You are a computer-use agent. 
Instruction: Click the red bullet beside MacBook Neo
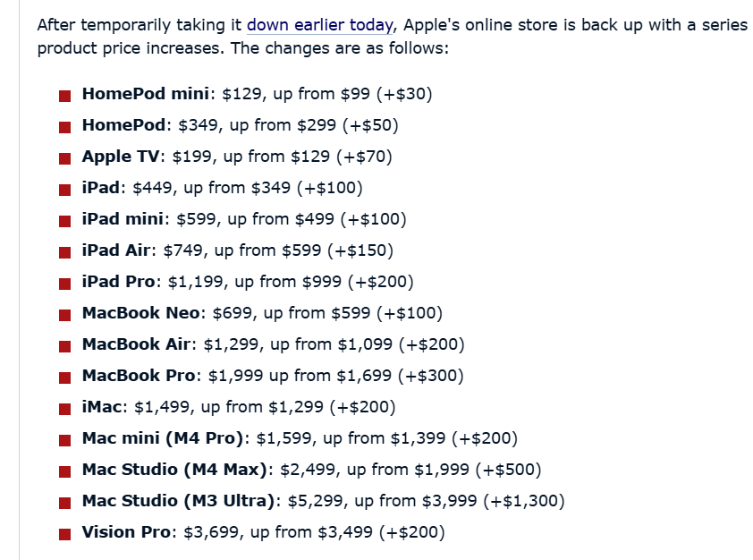pyautogui.click(x=64, y=315)
